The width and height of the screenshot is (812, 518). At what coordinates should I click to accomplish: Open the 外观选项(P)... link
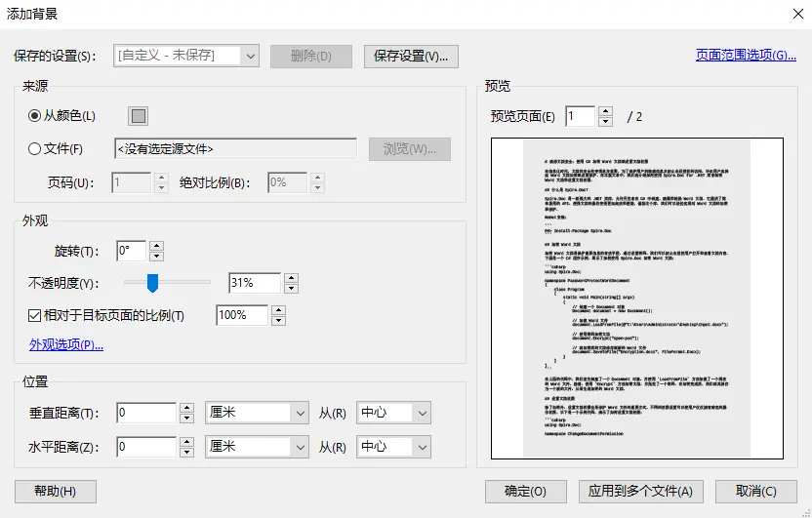click(66, 344)
